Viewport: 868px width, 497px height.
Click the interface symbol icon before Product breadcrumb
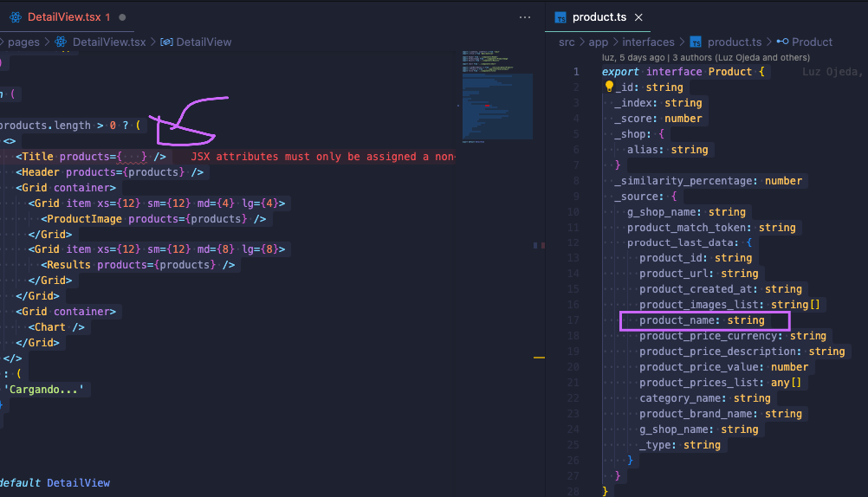coord(782,42)
